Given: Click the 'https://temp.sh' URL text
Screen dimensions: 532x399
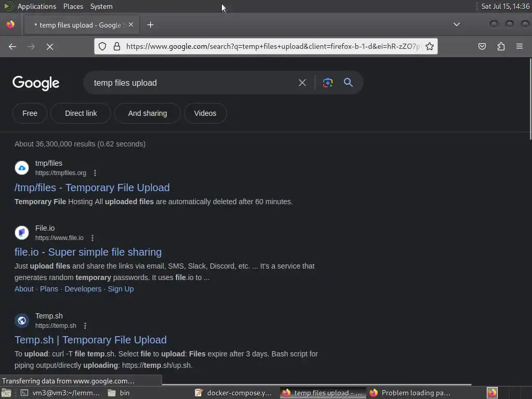Looking at the screenshot, I should (56, 326).
